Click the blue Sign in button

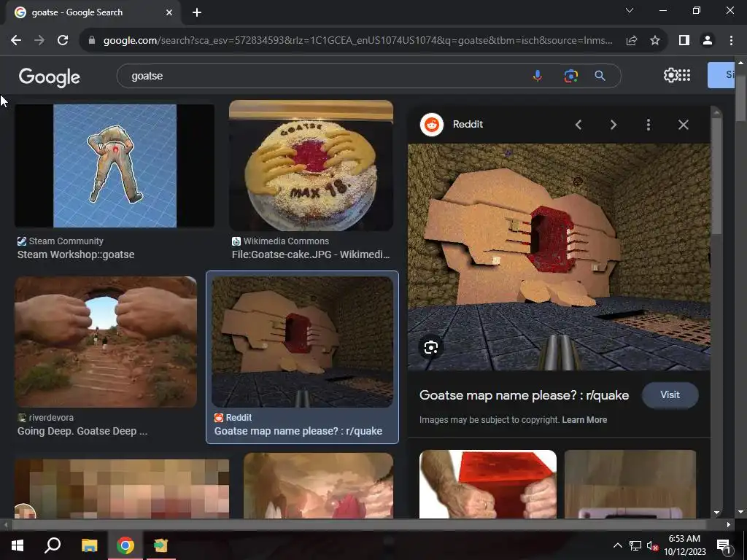coord(721,75)
